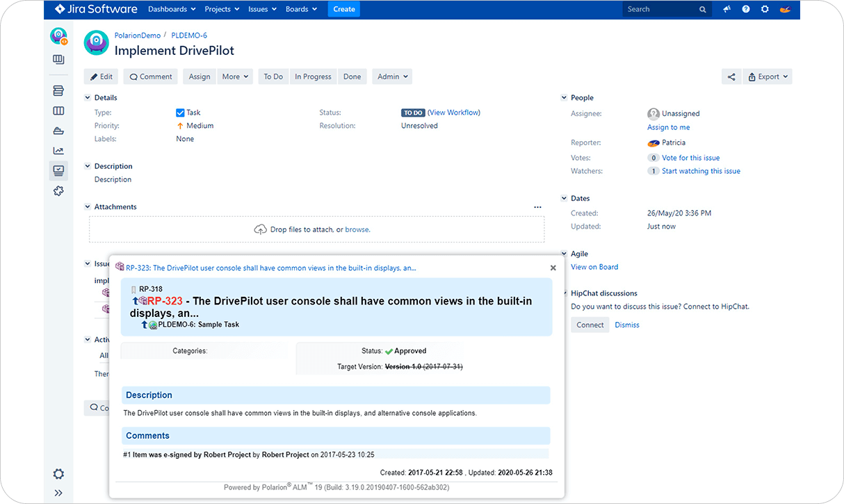This screenshot has width=844, height=504.
Task: Click PLDEMO-6: Sample Task in popup
Action: (199, 325)
